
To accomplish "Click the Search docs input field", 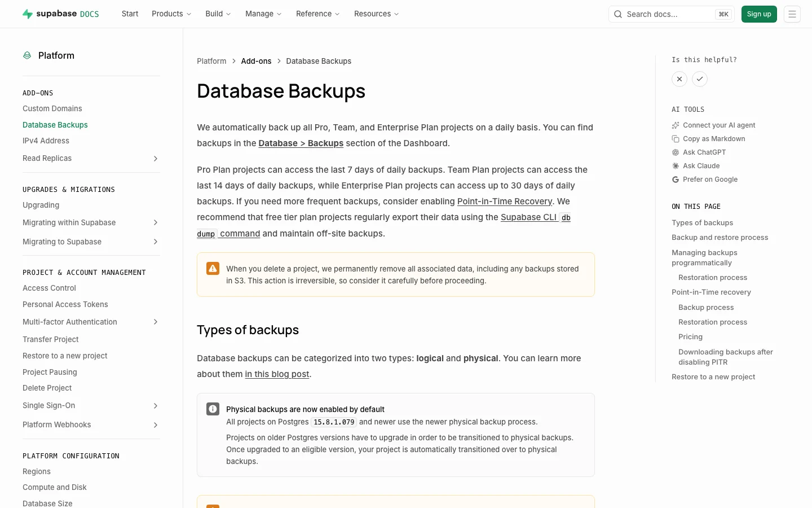I will [x=672, y=14].
